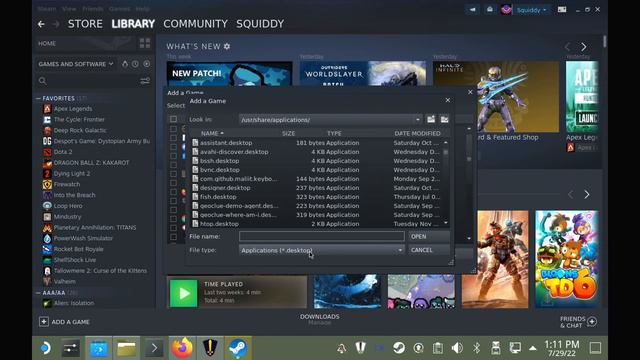Screen dimensions: 640x360
Task: Open Discover store taskbar icon
Action: pos(98,348)
